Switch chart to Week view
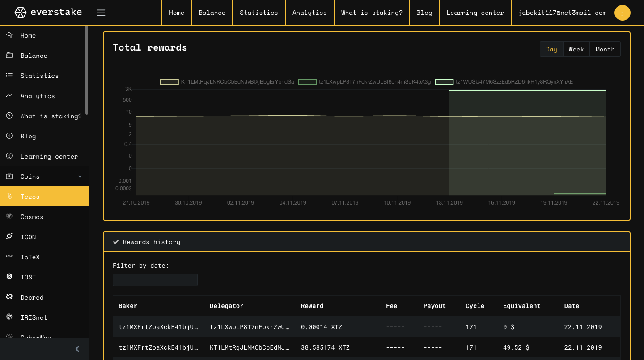The width and height of the screenshot is (644, 360). point(576,49)
